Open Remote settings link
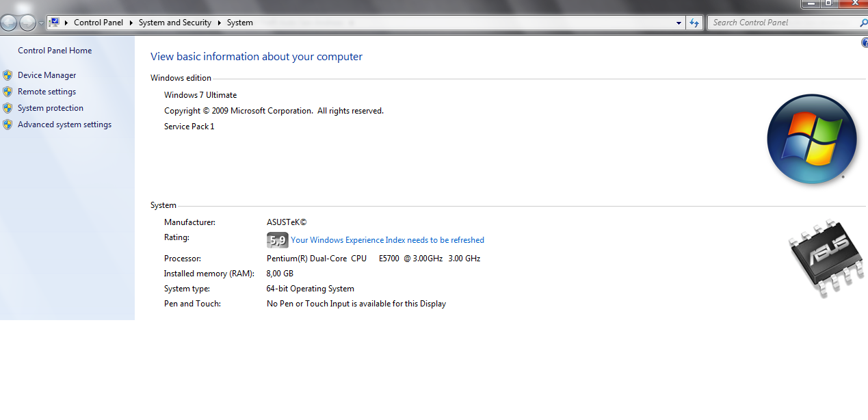This screenshot has width=868, height=420. pyautogui.click(x=47, y=92)
